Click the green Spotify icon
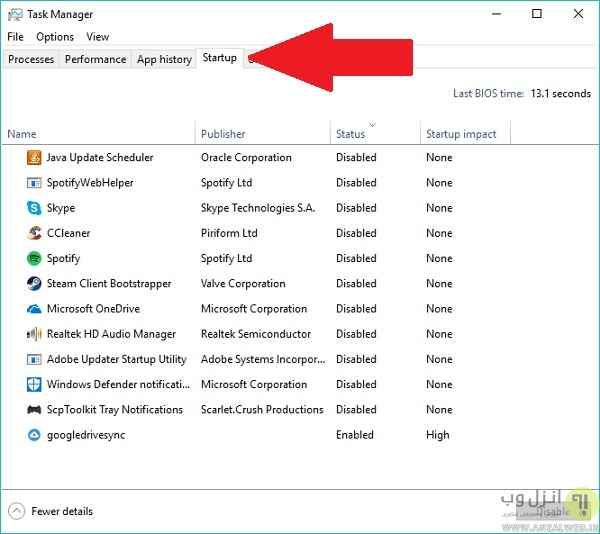The height and width of the screenshot is (534, 600). (34, 259)
